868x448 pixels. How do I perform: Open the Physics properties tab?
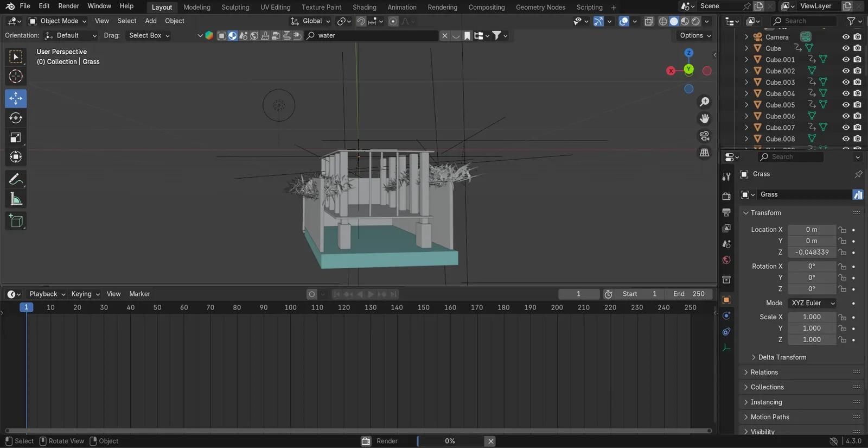[726, 316]
